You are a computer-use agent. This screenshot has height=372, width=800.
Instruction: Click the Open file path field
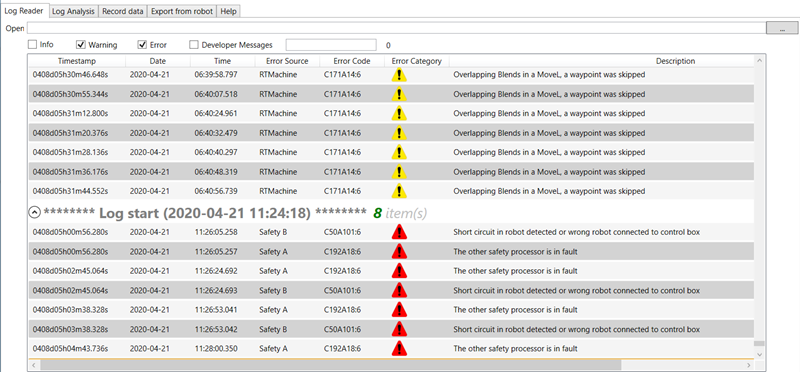click(396, 29)
